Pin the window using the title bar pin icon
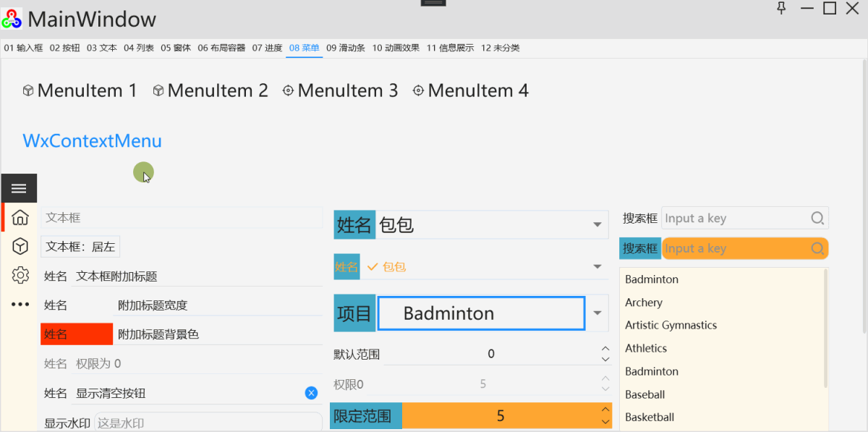This screenshot has height=432, width=868. 782,9
